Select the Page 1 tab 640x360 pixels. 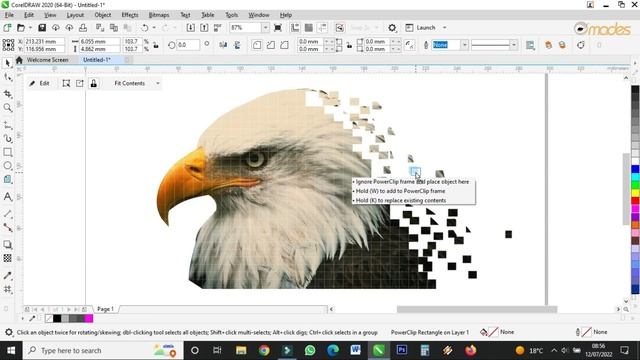(x=105, y=309)
